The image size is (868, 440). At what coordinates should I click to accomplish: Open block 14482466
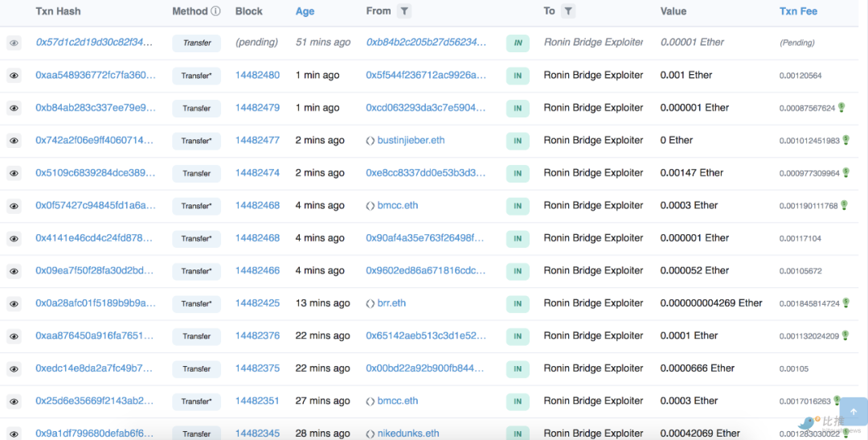click(257, 270)
